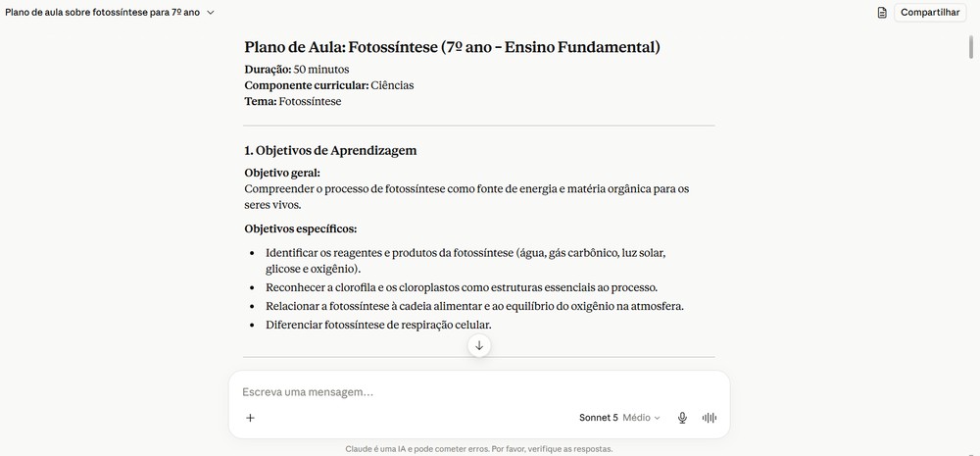Start voice mode with the waveform icon
This screenshot has height=456, width=980.
[x=710, y=418]
